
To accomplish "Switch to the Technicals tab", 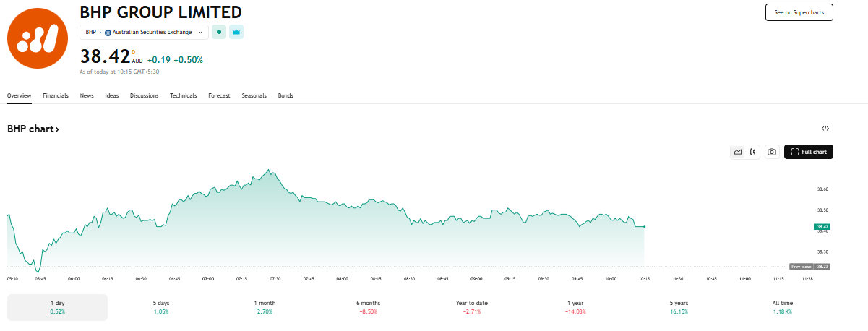I will 183,95.
